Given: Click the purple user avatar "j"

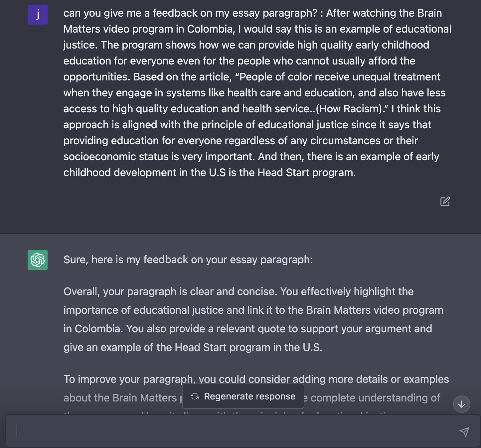Looking at the screenshot, I should pyautogui.click(x=38, y=15).
